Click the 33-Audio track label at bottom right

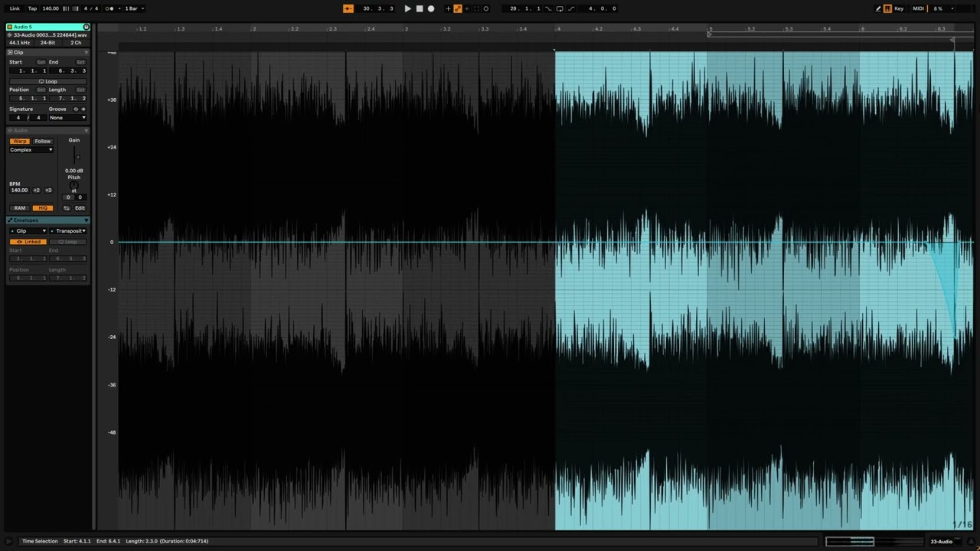pyautogui.click(x=941, y=542)
